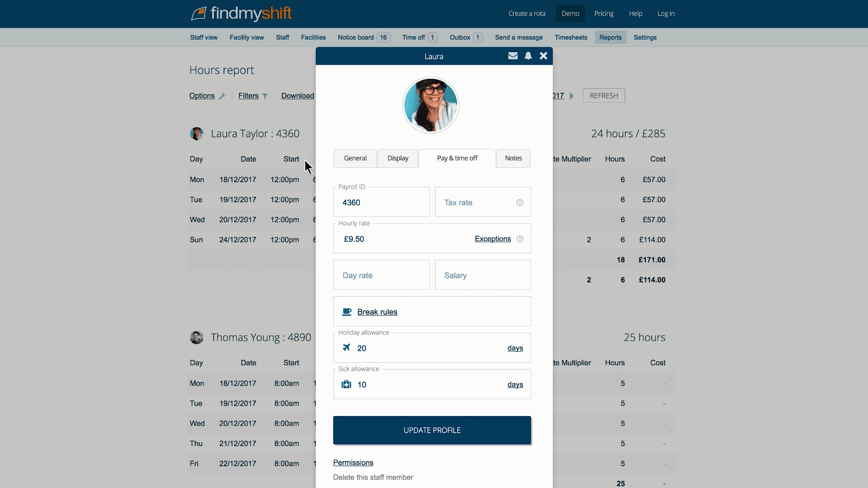Switch to the Display tab

click(398, 158)
